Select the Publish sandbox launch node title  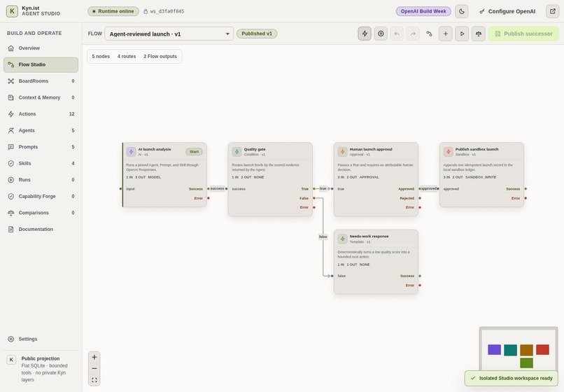(477, 149)
